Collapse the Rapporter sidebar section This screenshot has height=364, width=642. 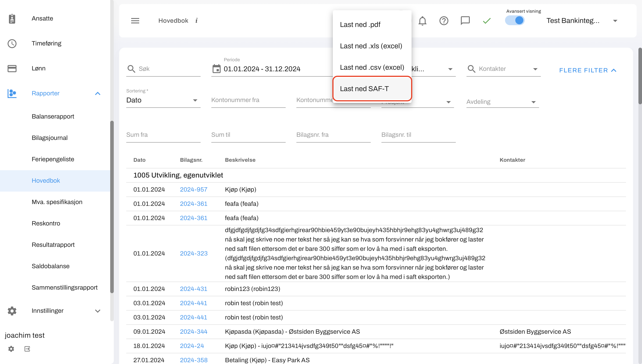[x=98, y=94]
